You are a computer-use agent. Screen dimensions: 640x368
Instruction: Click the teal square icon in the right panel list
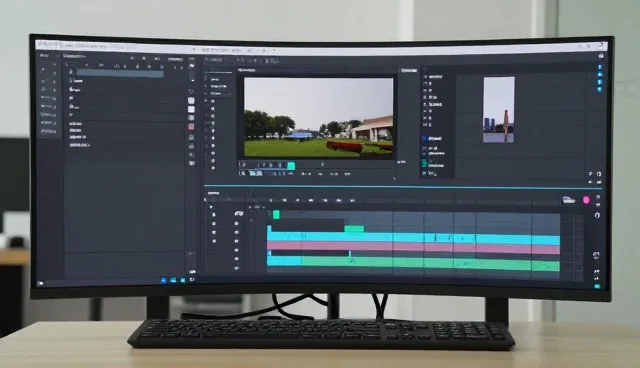(424, 164)
